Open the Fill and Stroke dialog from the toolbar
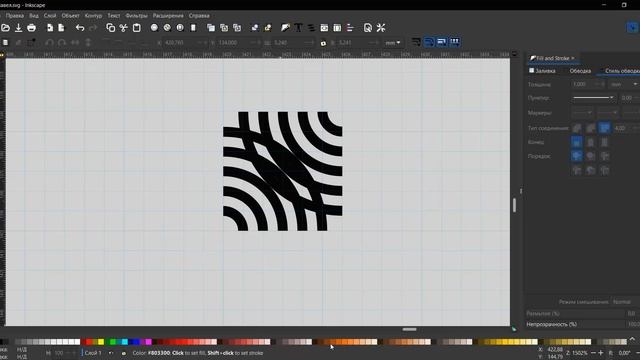 pos(285,28)
